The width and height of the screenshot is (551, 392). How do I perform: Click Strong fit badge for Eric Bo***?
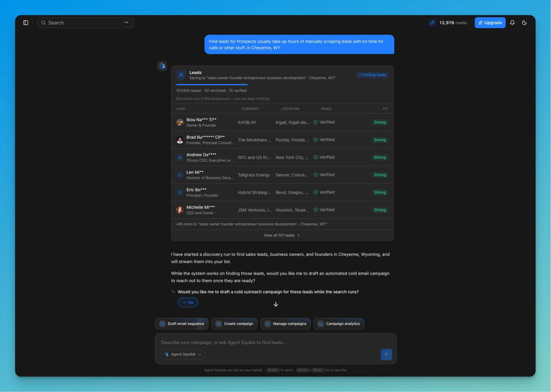(x=380, y=193)
